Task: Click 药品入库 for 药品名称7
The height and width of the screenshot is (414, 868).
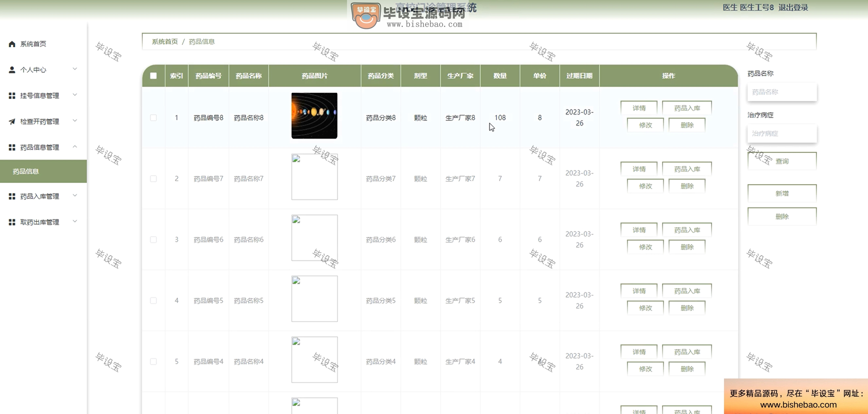Action: tap(687, 169)
